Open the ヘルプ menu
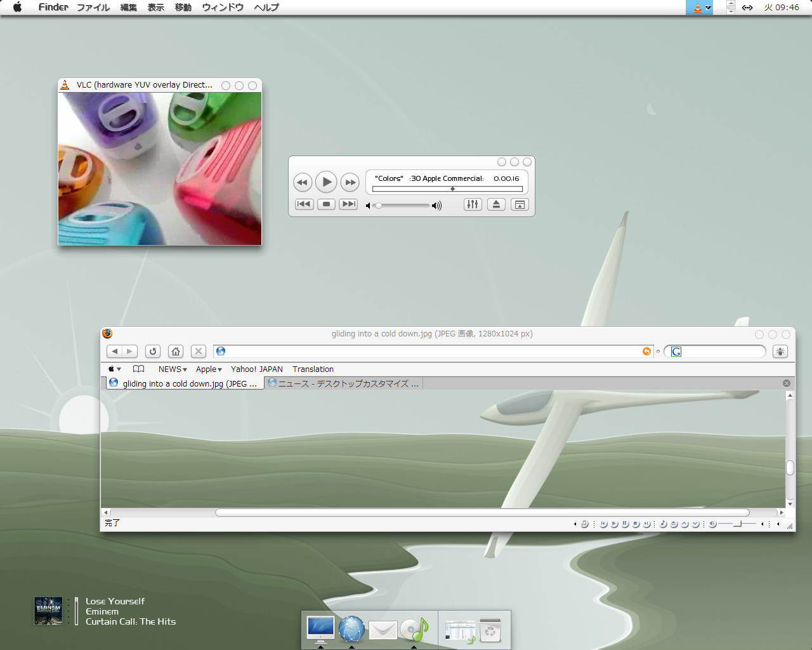 click(x=266, y=7)
